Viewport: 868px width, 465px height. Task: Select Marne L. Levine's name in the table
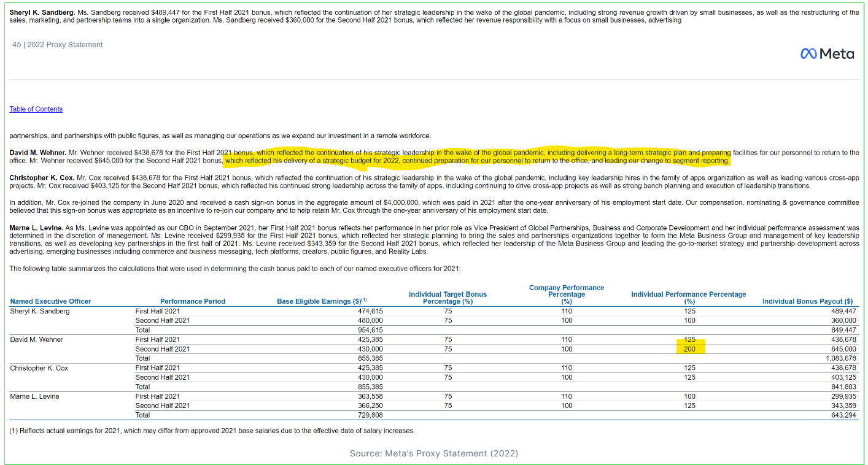point(34,396)
